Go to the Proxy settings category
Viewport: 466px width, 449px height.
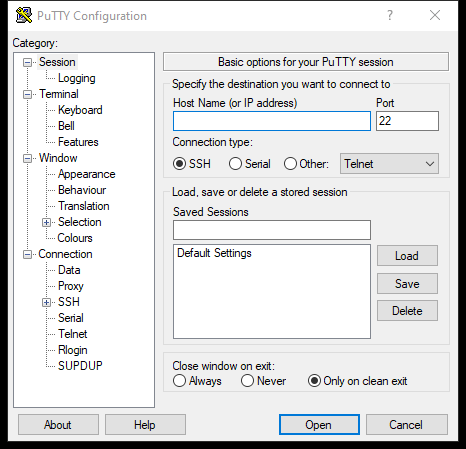pyautogui.click(x=71, y=286)
